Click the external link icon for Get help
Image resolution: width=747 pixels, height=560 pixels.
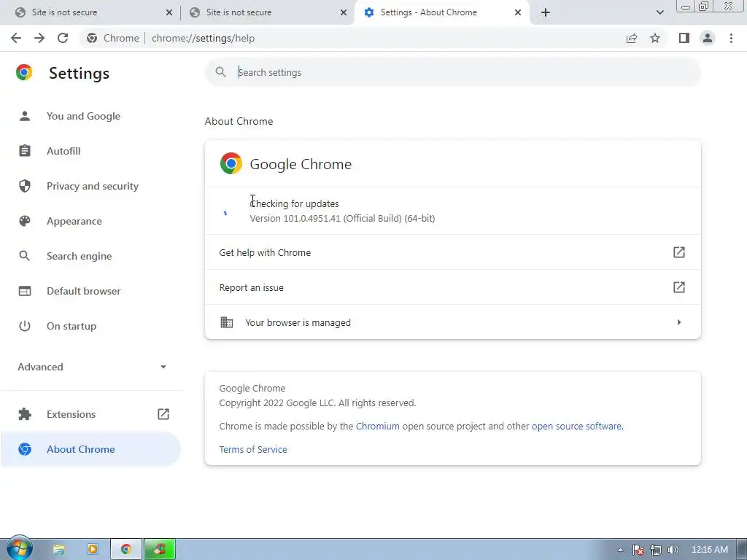pyautogui.click(x=679, y=252)
